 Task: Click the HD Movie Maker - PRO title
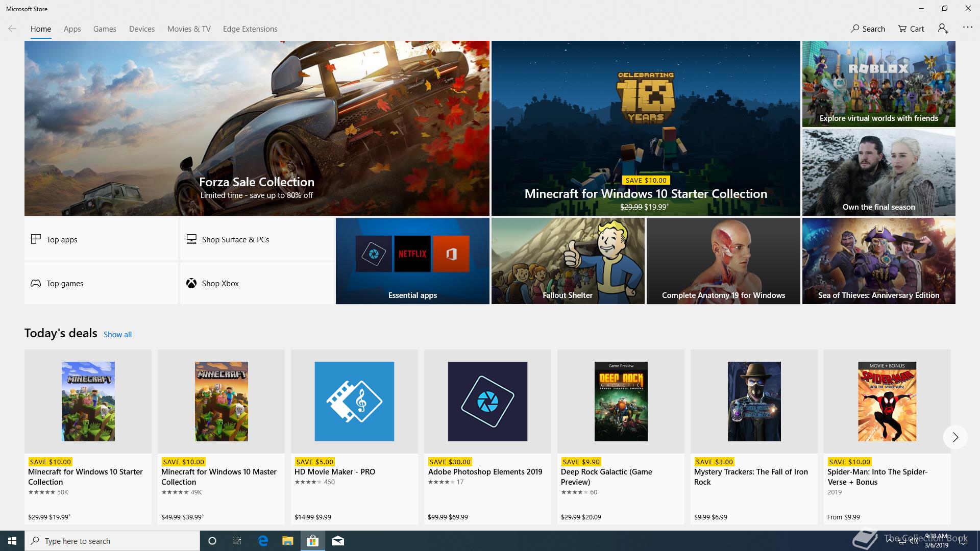tap(335, 472)
